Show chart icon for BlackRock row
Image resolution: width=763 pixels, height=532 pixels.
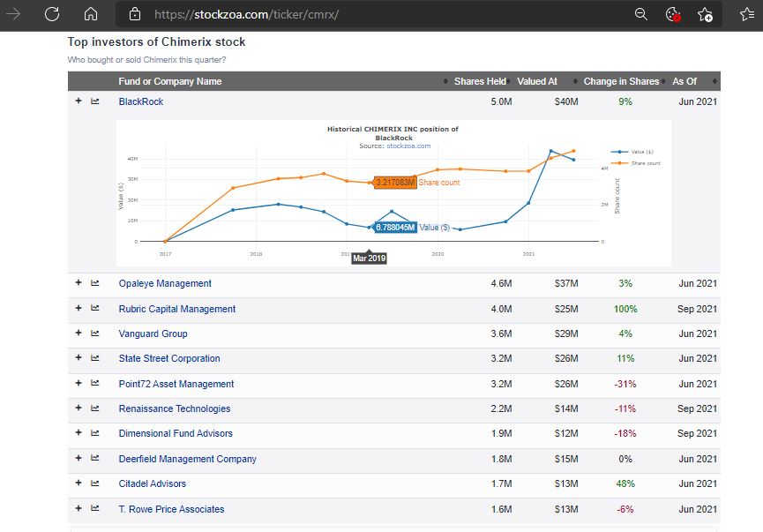coord(95,101)
